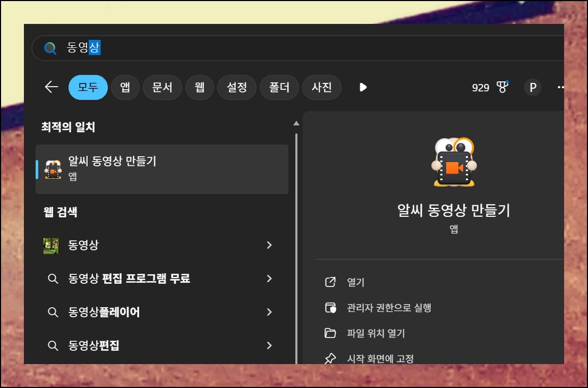Open the rewards trophy icon

pyautogui.click(x=502, y=87)
